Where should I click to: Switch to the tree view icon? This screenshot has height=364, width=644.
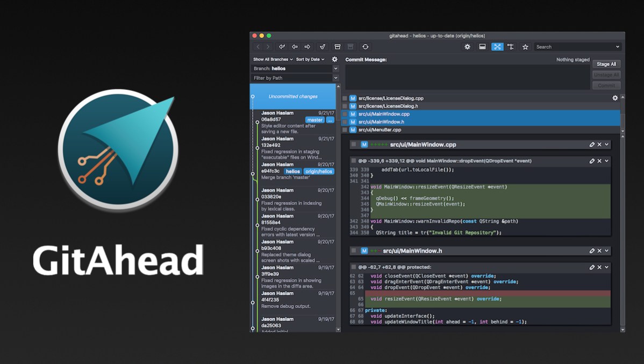[x=511, y=47]
